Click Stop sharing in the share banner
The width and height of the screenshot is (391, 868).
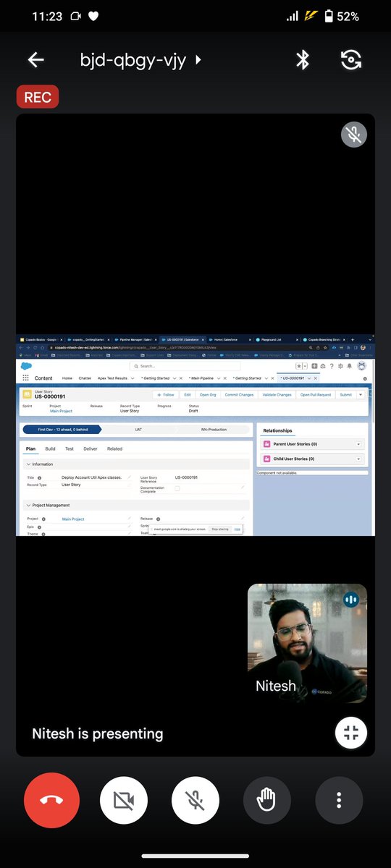point(219,529)
